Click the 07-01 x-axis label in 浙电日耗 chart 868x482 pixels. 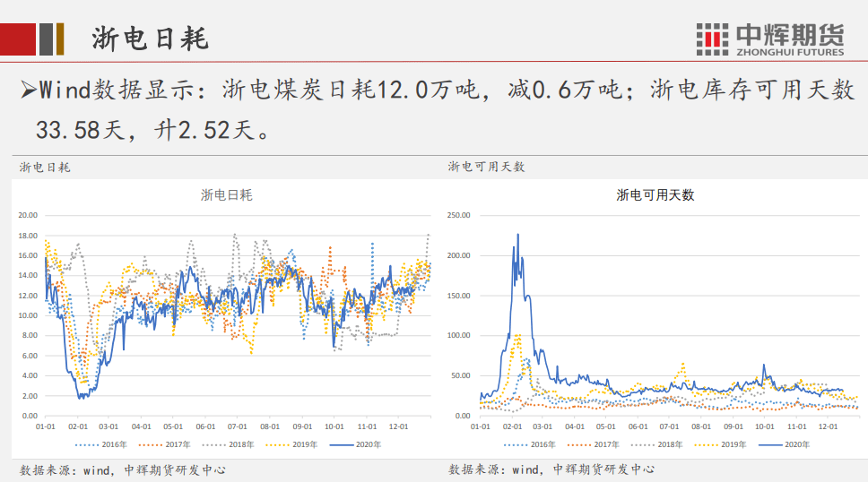click(x=238, y=426)
